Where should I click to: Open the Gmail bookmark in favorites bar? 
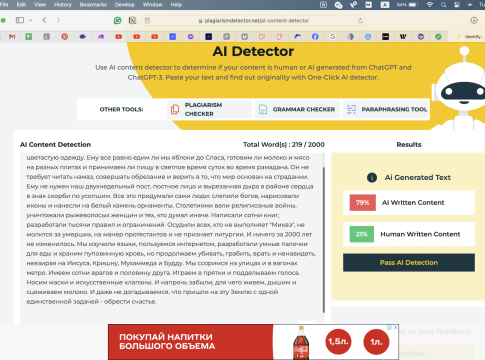pyautogui.click(x=12, y=37)
